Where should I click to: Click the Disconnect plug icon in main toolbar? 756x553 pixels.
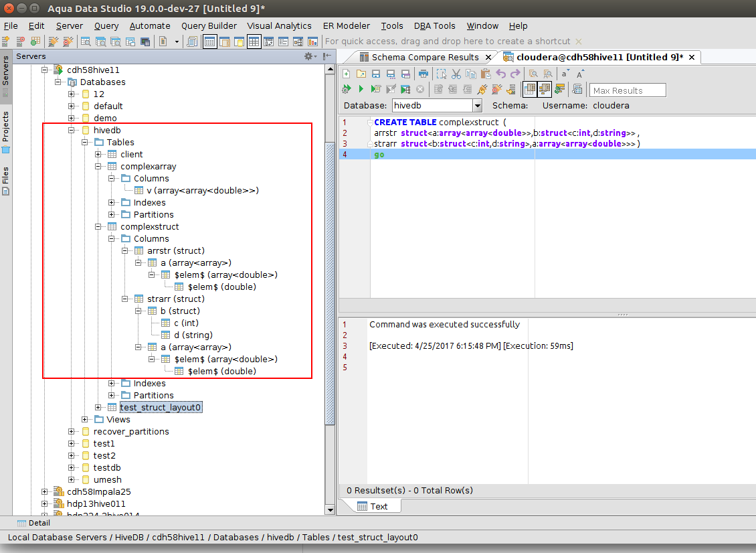pyautogui.click(x=68, y=42)
